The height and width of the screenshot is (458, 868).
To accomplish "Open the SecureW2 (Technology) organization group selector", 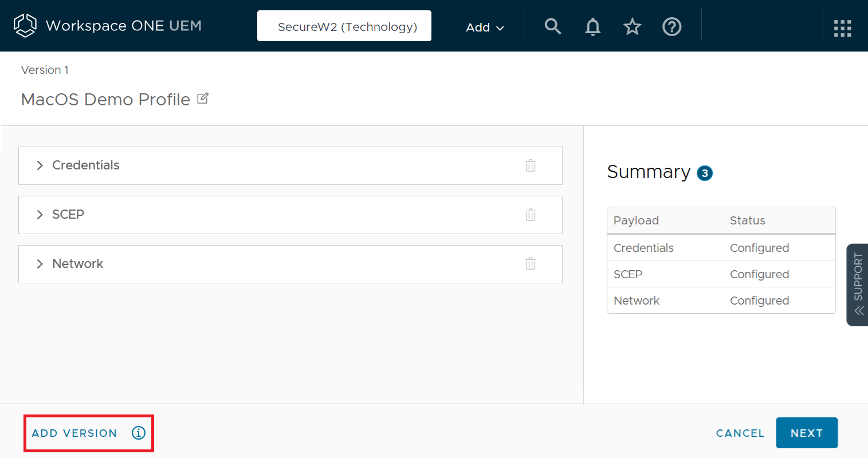I will click(344, 26).
